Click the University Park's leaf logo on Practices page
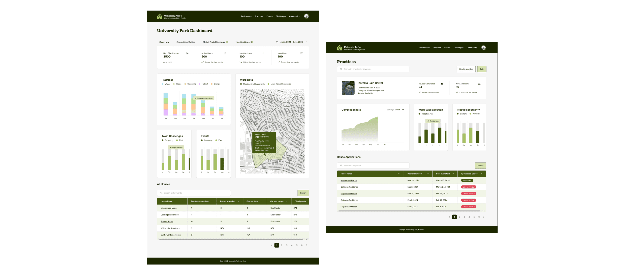Image resolution: width=644 pixels, height=265 pixels. (x=339, y=48)
